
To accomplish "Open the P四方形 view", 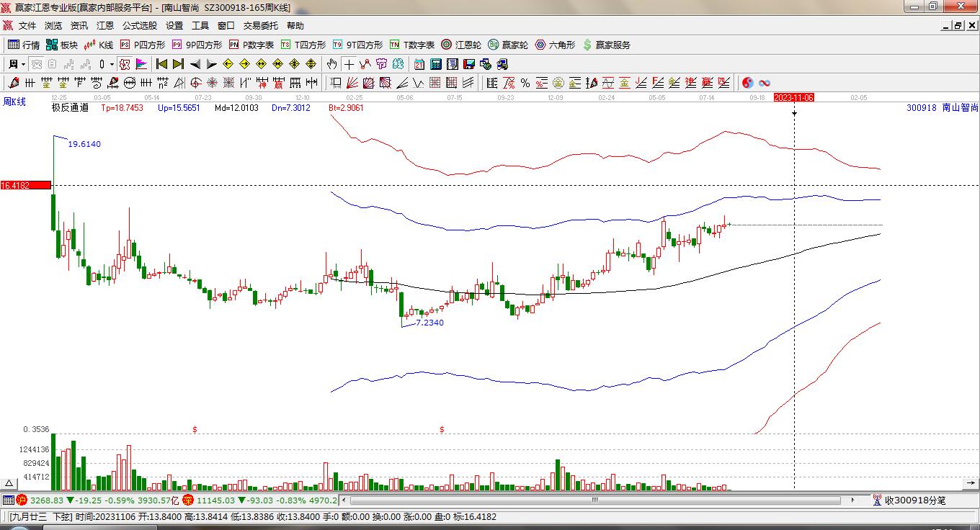I will pyautogui.click(x=143, y=45).
